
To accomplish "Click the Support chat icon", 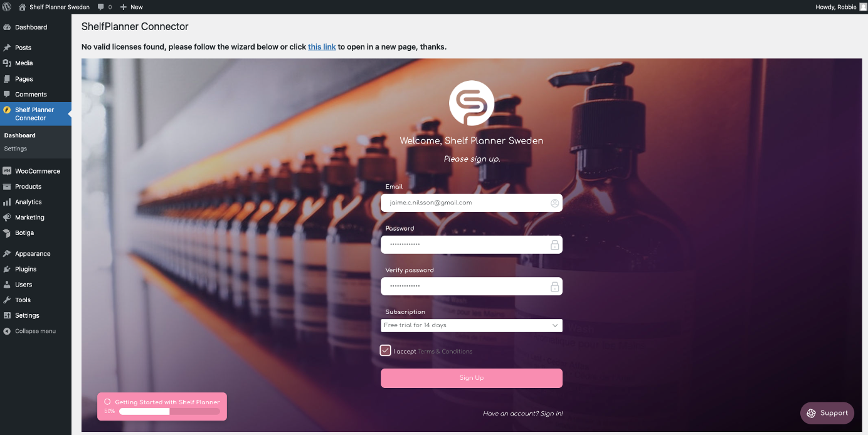I will [811, 413].
